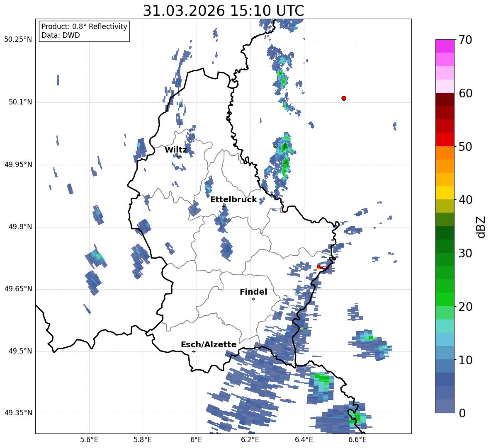Click the 'Data: DWD' text
This screenshot has height=448, width=491.
coord(61,35)
